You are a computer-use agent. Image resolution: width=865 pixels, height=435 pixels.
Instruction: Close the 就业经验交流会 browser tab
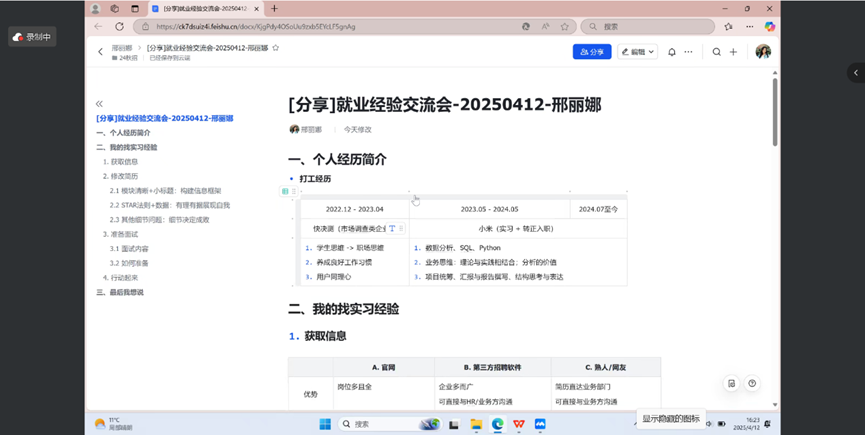[257, 9]
